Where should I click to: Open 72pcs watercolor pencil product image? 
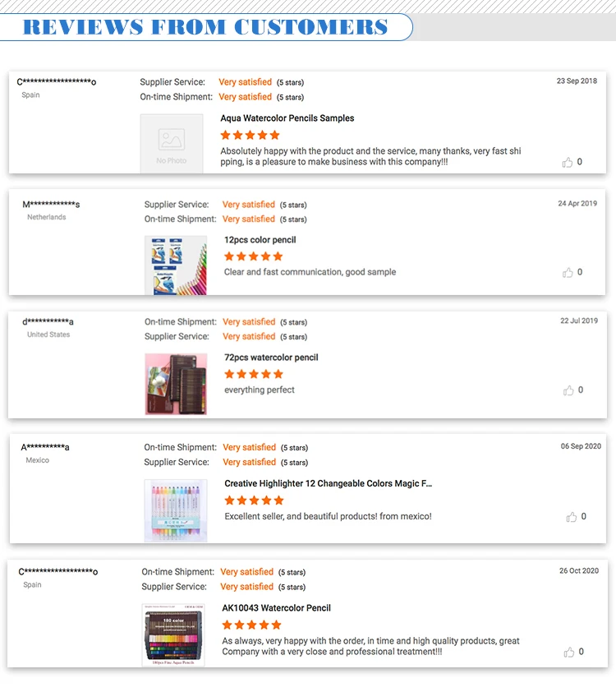point(176,384)
